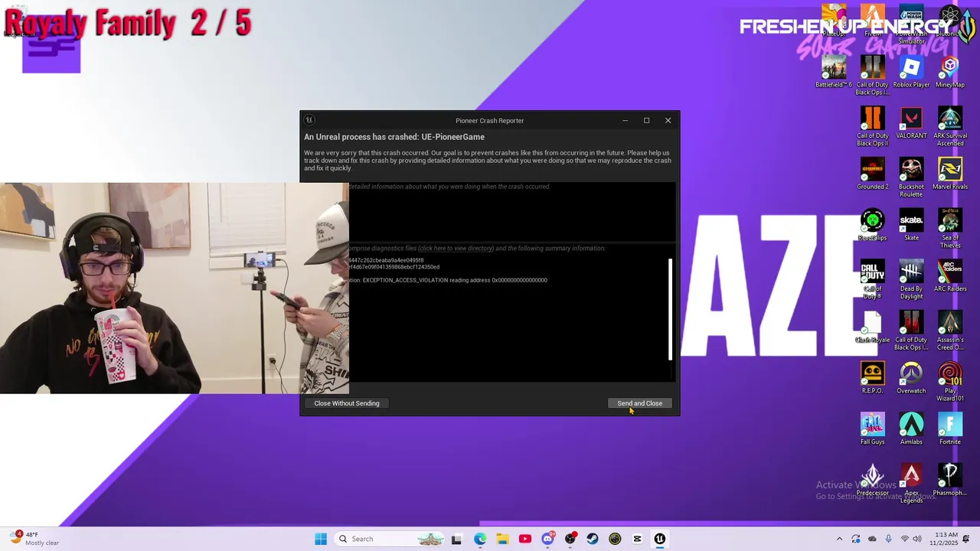Launch the Overwatch desktop shortcut
Image resolution: width=980 pixels, height=551 pixels.
(911, 378)
